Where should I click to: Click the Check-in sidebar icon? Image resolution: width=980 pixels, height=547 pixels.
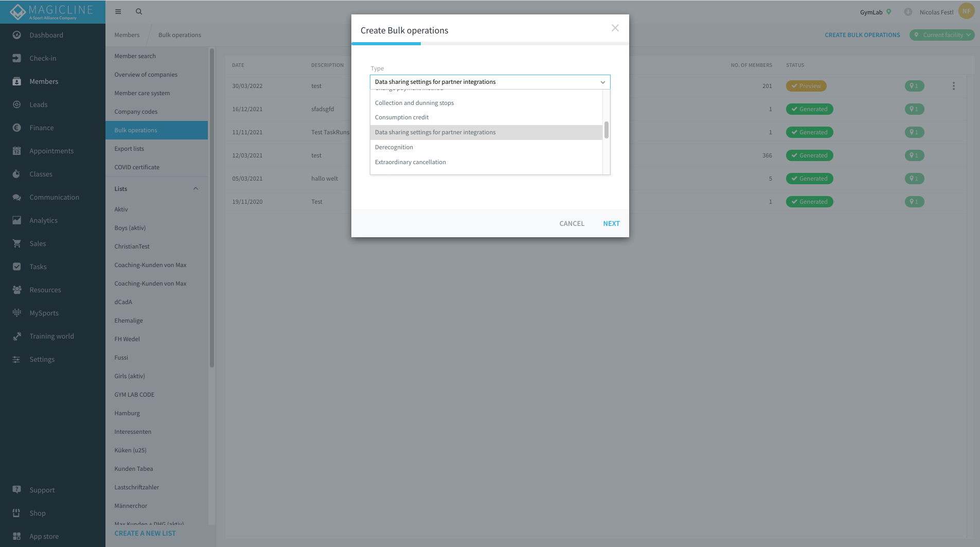tap(16, 58)
